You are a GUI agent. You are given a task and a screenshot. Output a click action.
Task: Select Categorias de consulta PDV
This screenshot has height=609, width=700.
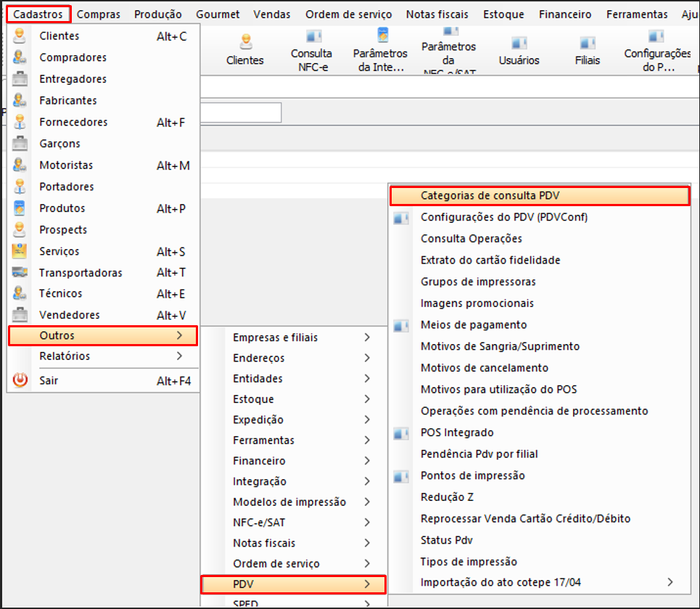540,196
